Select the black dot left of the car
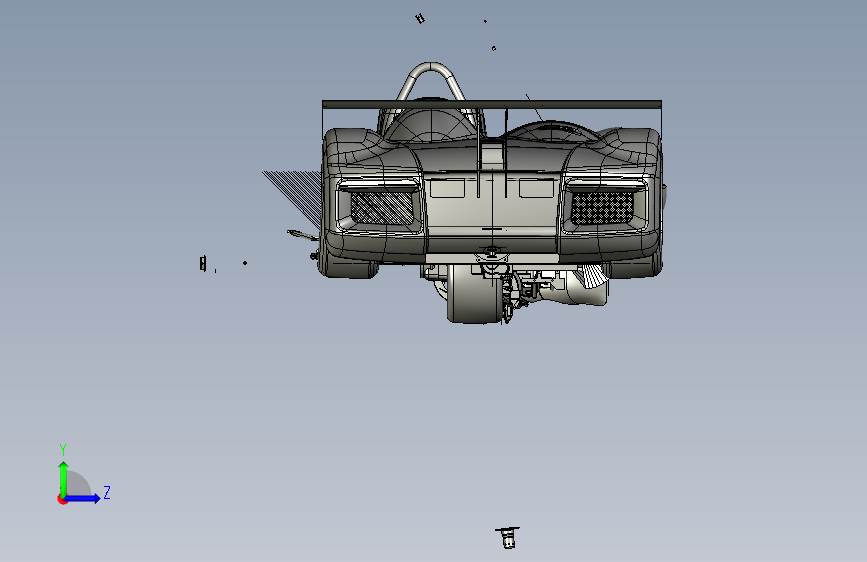The width and height of the screenshot is (867, 562). 245,263
